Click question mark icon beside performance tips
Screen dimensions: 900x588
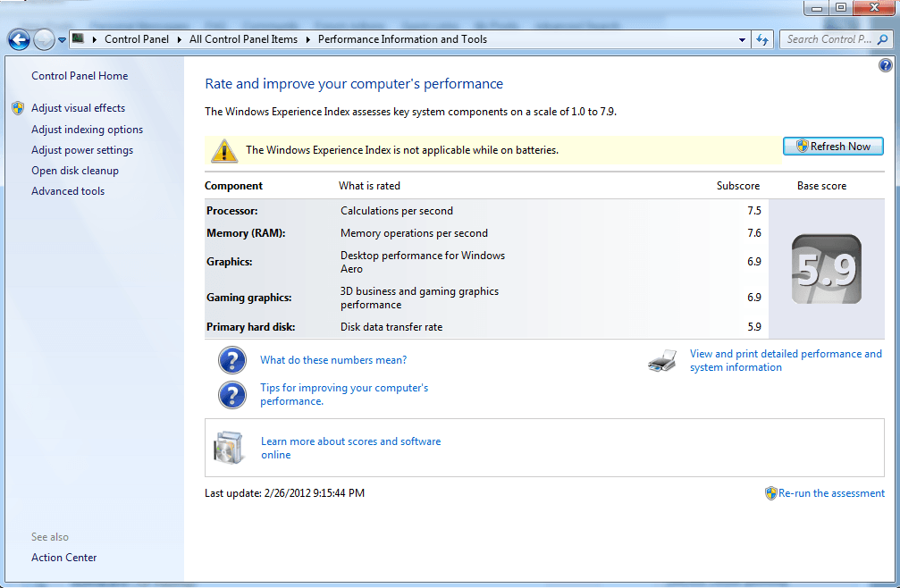pos(232,395)
